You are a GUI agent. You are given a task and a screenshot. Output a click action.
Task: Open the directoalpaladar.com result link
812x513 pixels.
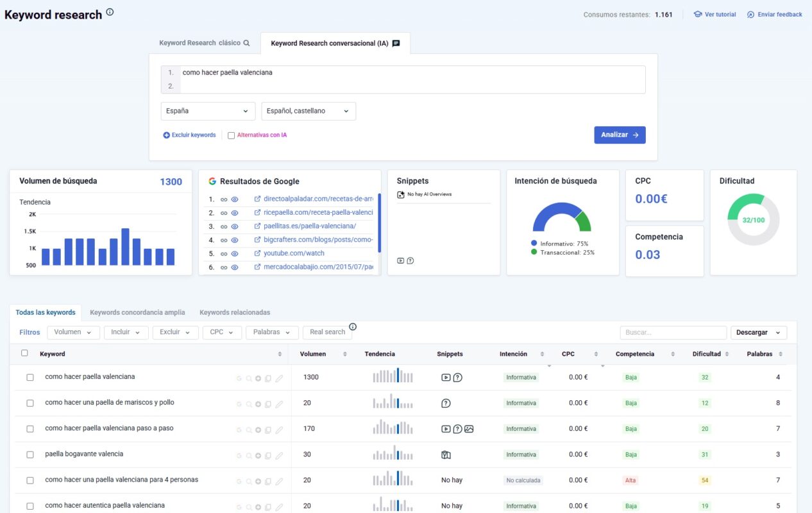[318, 199]
